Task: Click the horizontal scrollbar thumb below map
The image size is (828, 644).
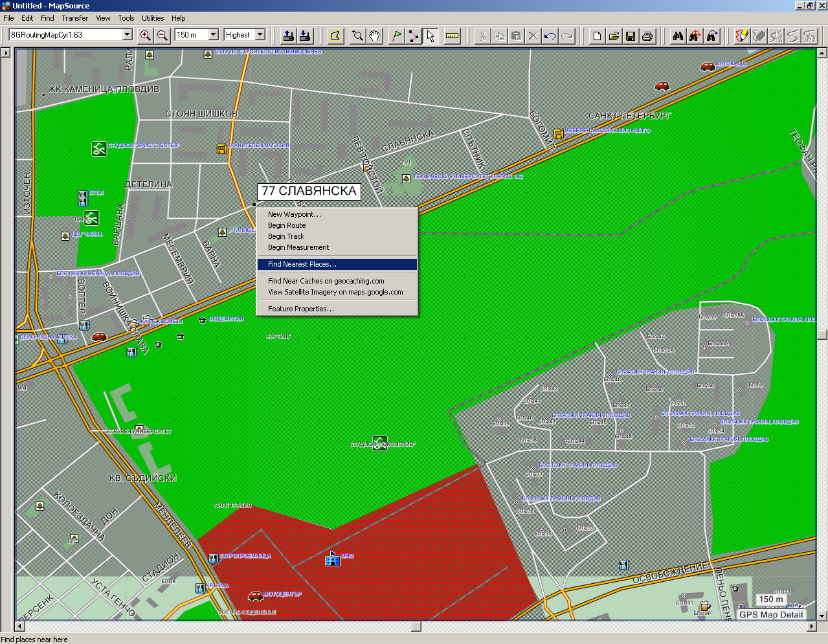Action: tap(416, 627)
